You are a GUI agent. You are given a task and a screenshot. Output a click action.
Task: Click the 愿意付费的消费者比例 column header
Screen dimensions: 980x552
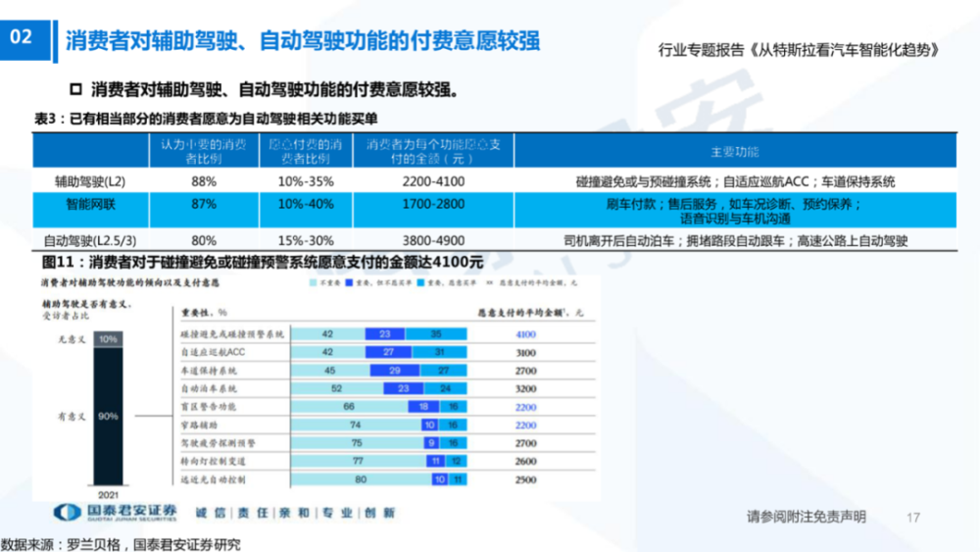pos(306,151)
